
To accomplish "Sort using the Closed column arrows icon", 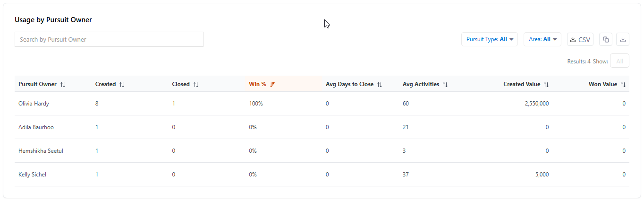I will 196,84.
